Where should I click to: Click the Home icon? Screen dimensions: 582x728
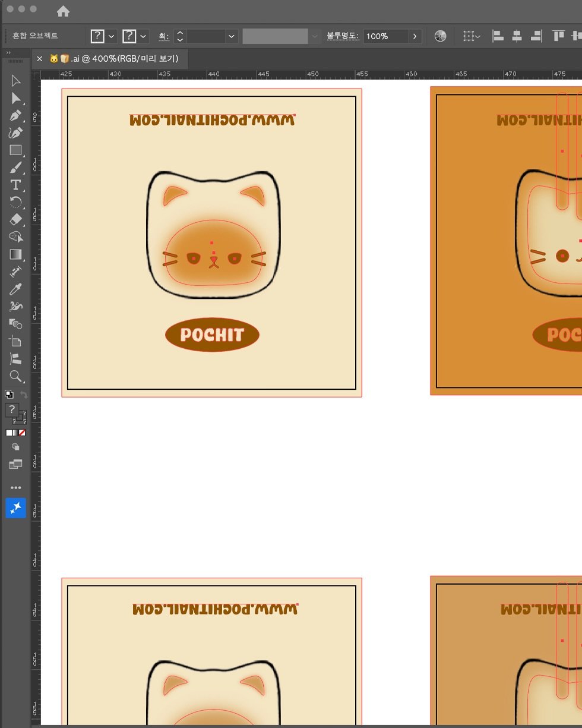coord(63,11)
